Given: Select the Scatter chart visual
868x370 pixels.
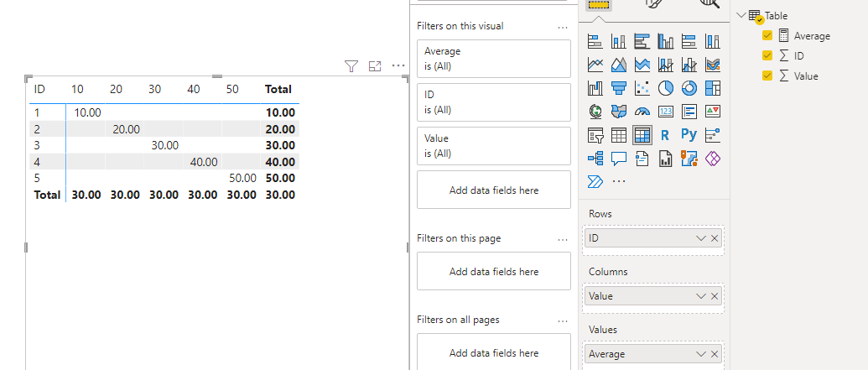Looking at the screenshot, I should coord(642,88).
